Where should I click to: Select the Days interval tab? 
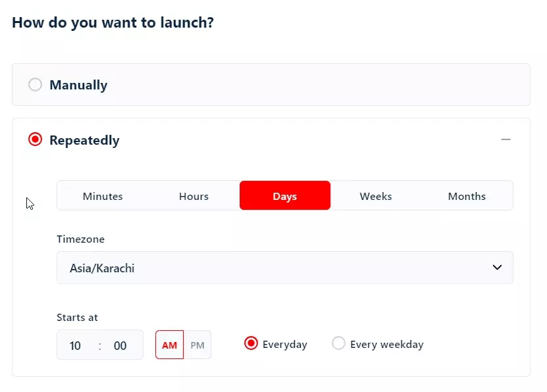(x=285, y=196)
